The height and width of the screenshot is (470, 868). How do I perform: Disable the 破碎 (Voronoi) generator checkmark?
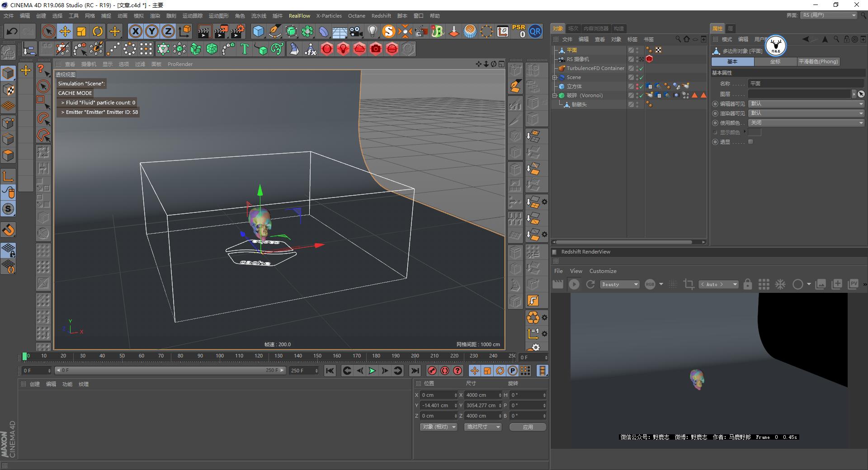point(641,95)
